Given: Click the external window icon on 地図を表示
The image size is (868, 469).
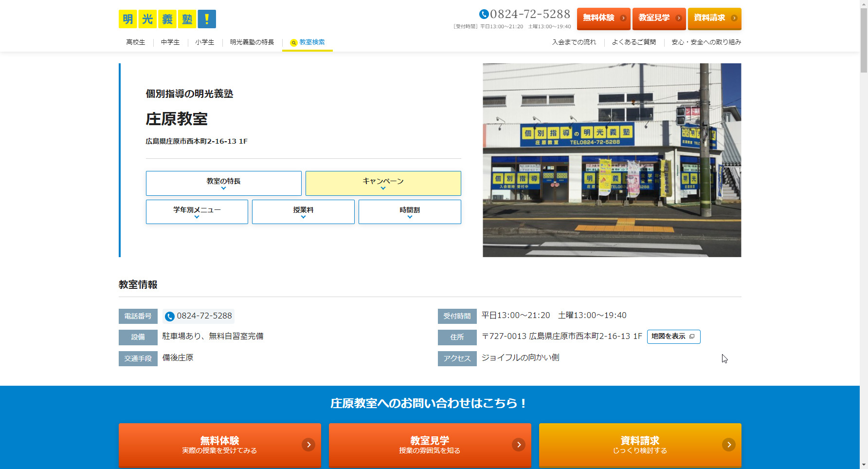Looking at the screenshot, I should click(x=692, y=337).
